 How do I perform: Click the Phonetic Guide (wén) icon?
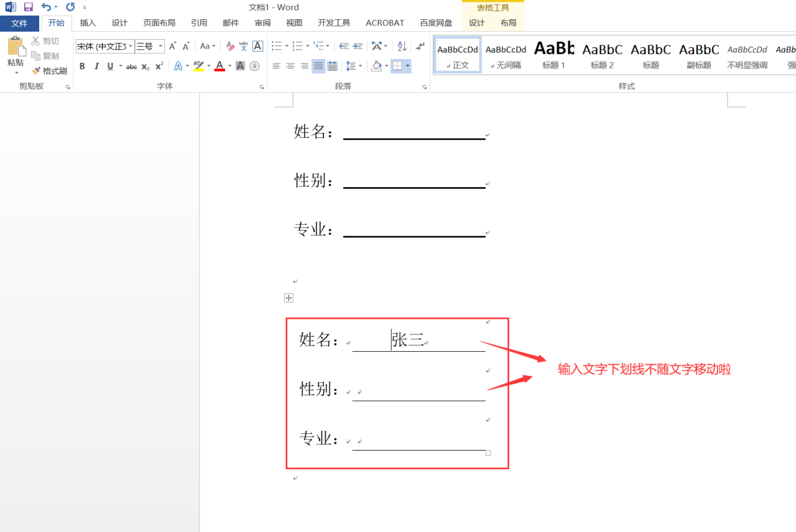pyautogui.click(x=244, y=46)
